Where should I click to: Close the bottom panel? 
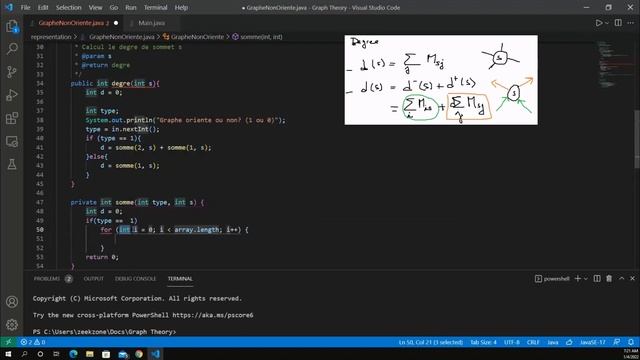[632, 278]
